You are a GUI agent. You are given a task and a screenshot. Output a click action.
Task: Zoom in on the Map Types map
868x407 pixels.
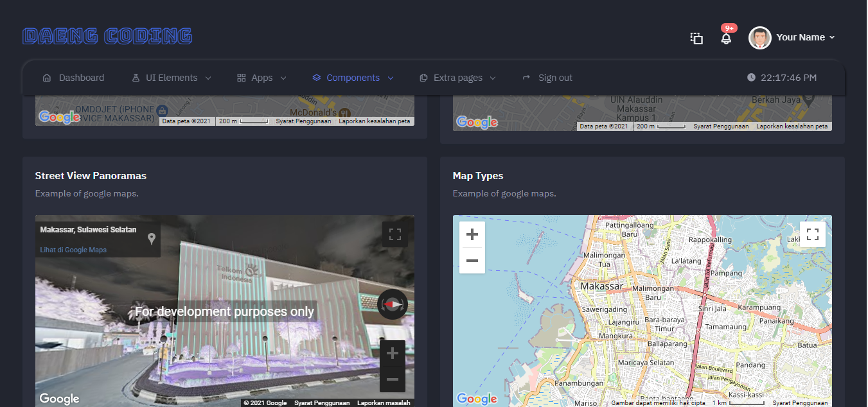click(x=472, y=235)
